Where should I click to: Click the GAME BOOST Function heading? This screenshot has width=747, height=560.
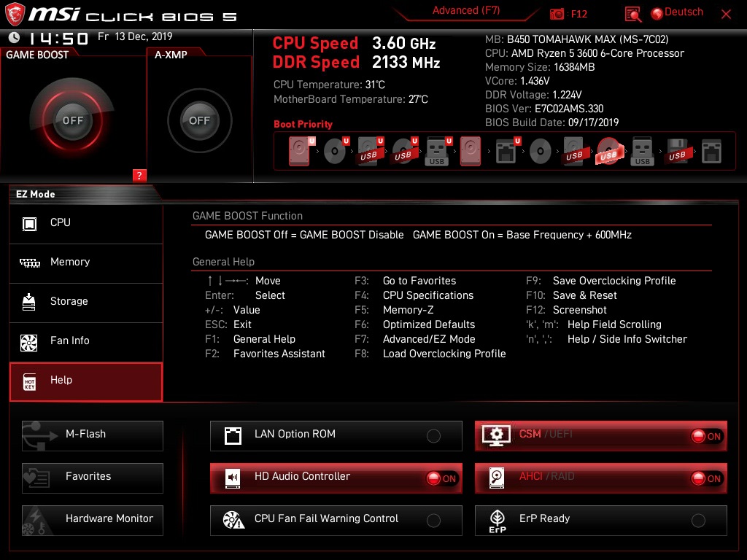247,216
